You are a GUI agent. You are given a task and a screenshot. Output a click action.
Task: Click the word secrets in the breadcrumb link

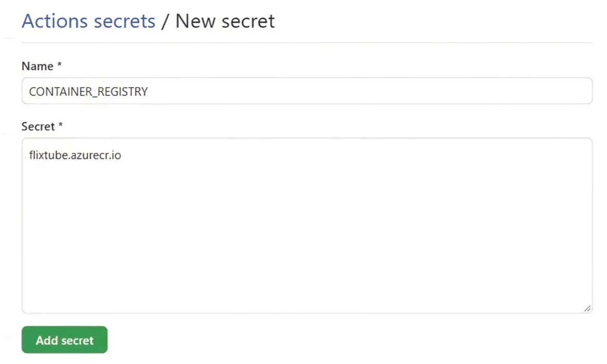click(124, 22)
